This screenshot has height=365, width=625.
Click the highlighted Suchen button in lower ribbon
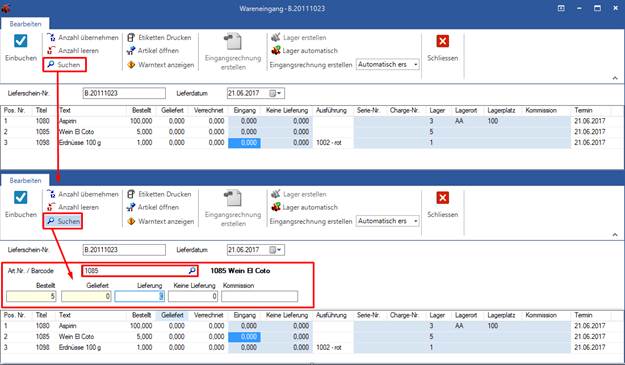click(63, 221)
